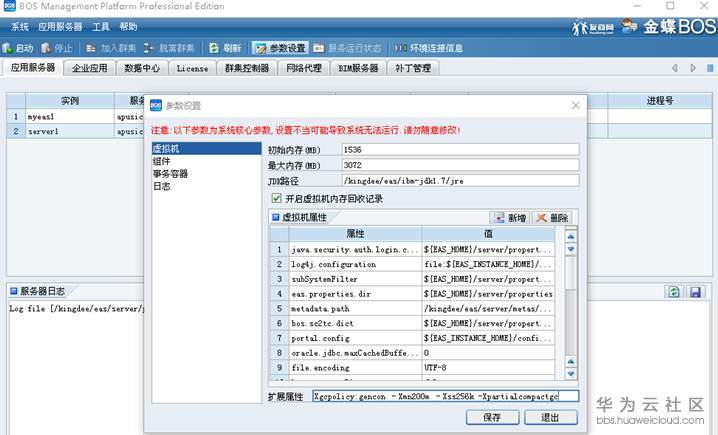The height and width of the screenshot is (435, 718).
Task: Select 事务容器 in the settings category list
Action: tap(206, 174)
